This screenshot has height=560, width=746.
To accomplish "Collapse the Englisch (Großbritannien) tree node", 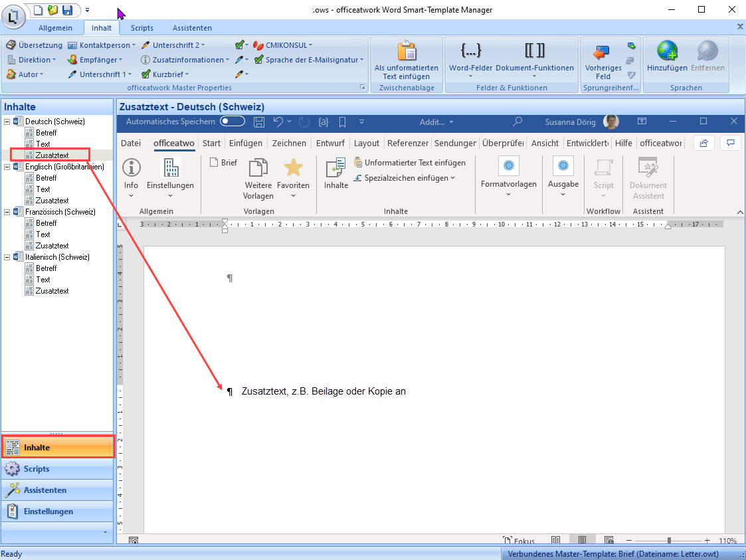I will pyautogui.click(x=7, y=167).
